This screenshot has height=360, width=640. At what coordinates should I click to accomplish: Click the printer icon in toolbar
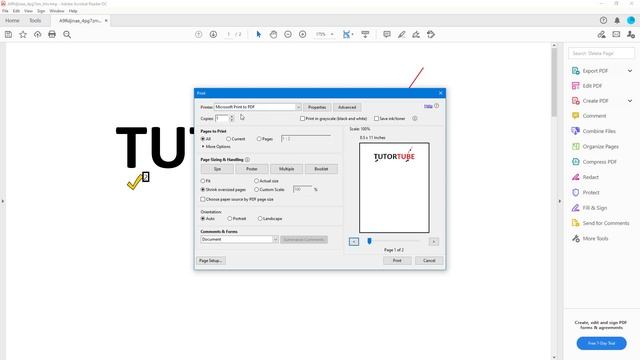pyautogui.click(x=52, y=35)
